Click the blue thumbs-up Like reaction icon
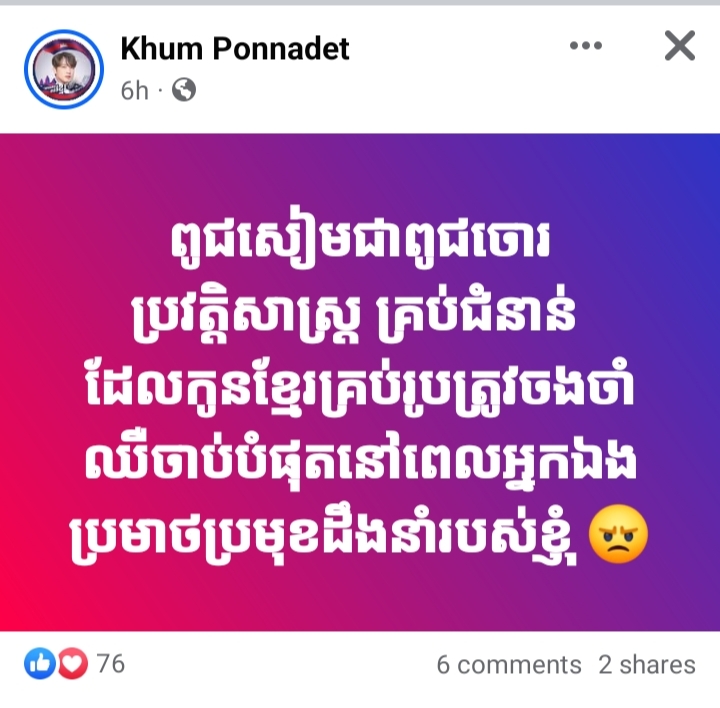Screen dimensions: 720x708 (x=40, y=663)
